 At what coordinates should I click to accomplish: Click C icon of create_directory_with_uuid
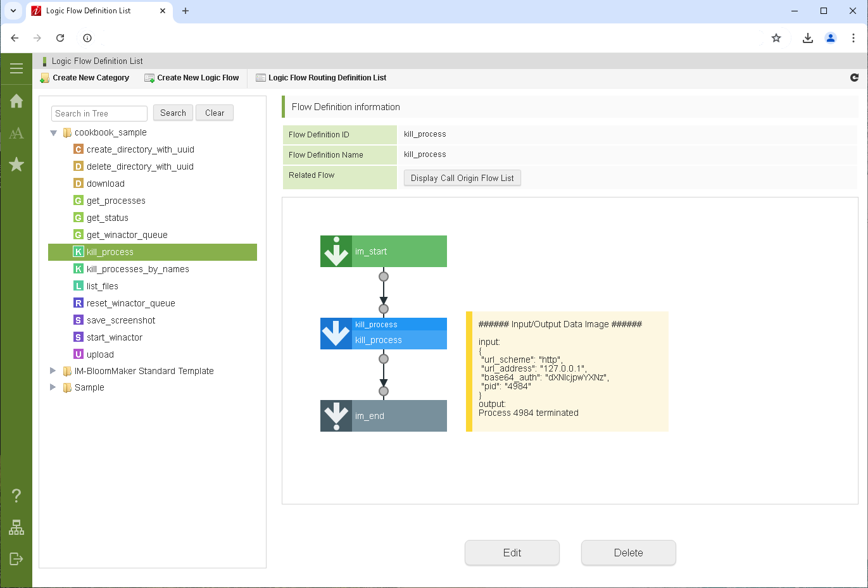(x=79, y=149)
